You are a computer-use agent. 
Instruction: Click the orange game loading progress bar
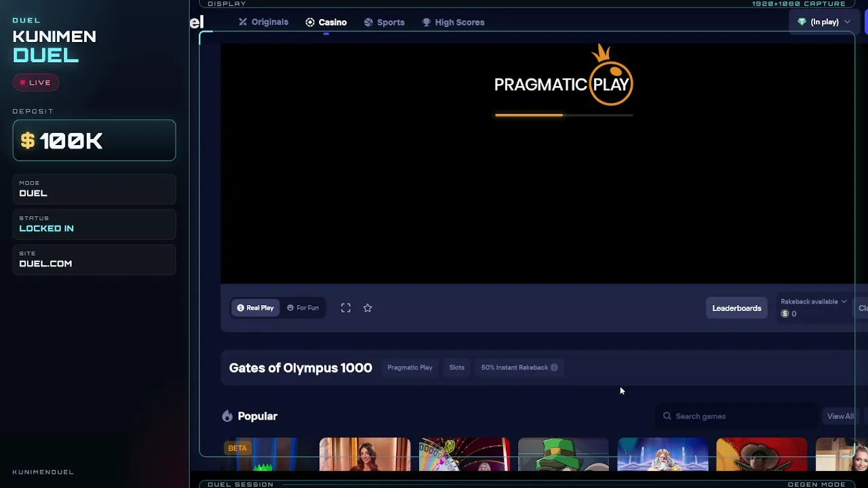[564, 115]
